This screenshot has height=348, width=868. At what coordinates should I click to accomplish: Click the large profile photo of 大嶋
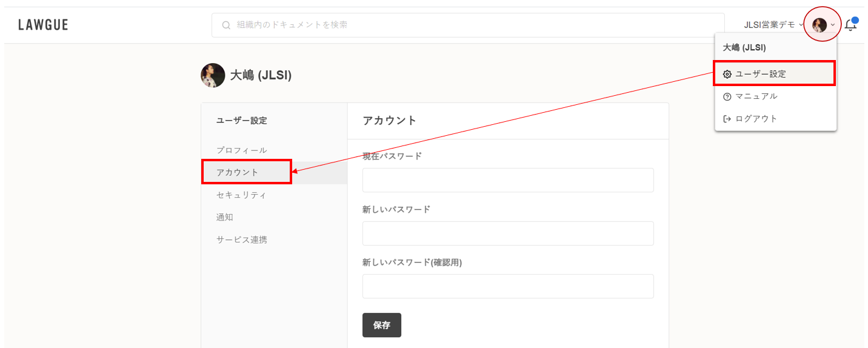[x=213, y=75]
